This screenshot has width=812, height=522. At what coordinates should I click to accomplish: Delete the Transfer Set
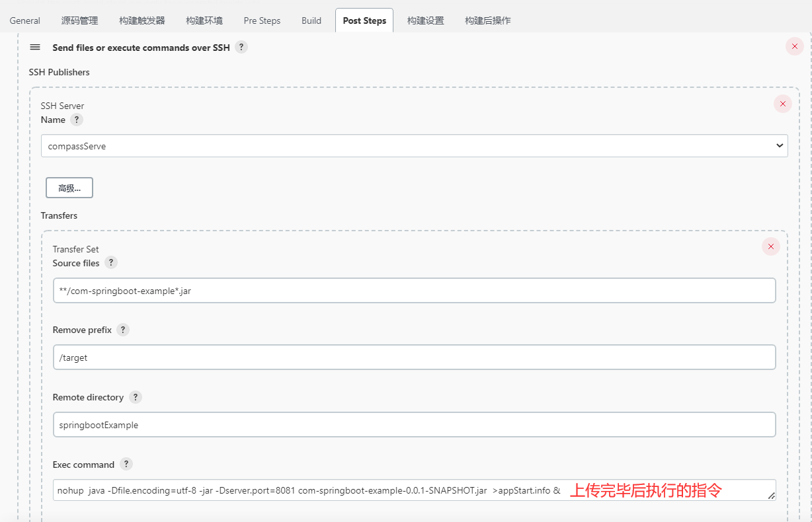[771, 246]
